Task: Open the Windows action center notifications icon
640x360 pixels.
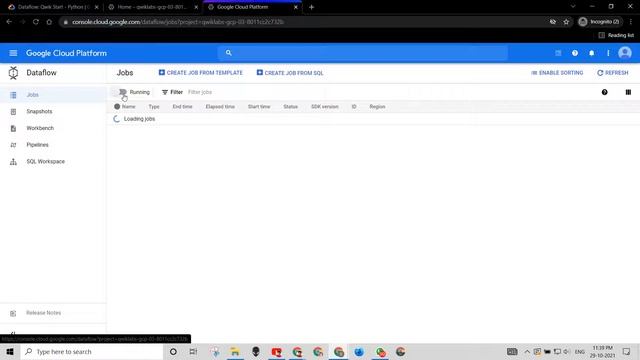Action: coord(627,351)
